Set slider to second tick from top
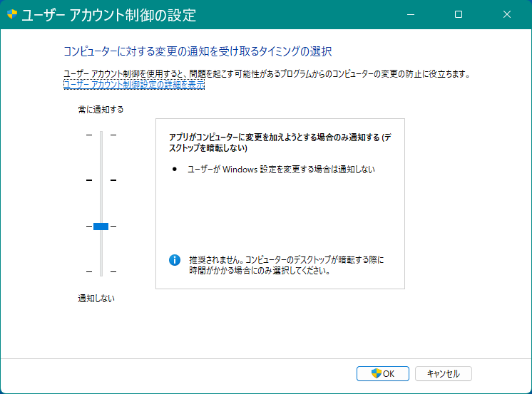This screenshot has height=394, width=532. pyautogui.click(x=101, y=180)
